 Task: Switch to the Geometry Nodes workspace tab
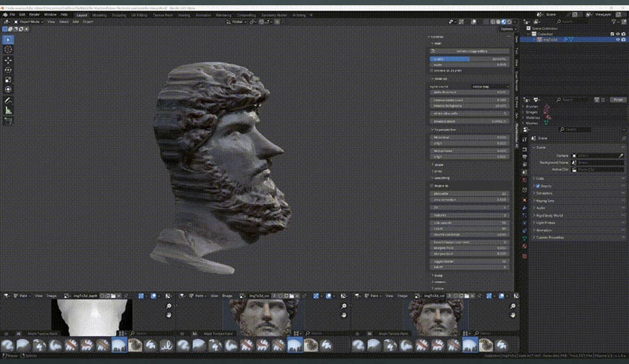pyautogui.click(x=275, y=15)
